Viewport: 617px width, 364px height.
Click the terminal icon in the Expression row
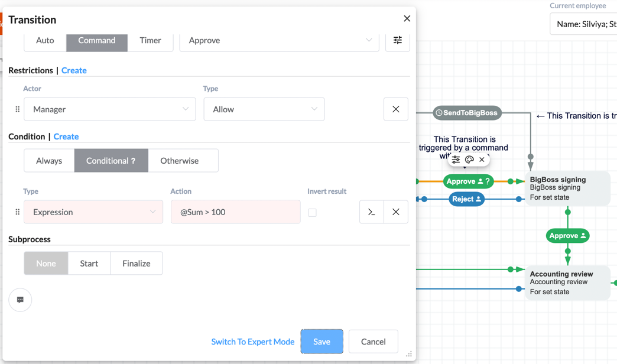pos(372,212)
